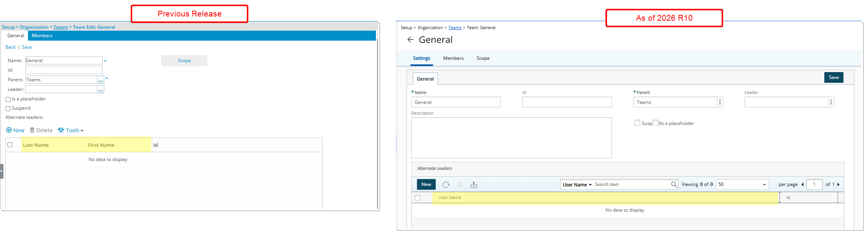Go to next page arrow in pager

(x=838, y=184)
